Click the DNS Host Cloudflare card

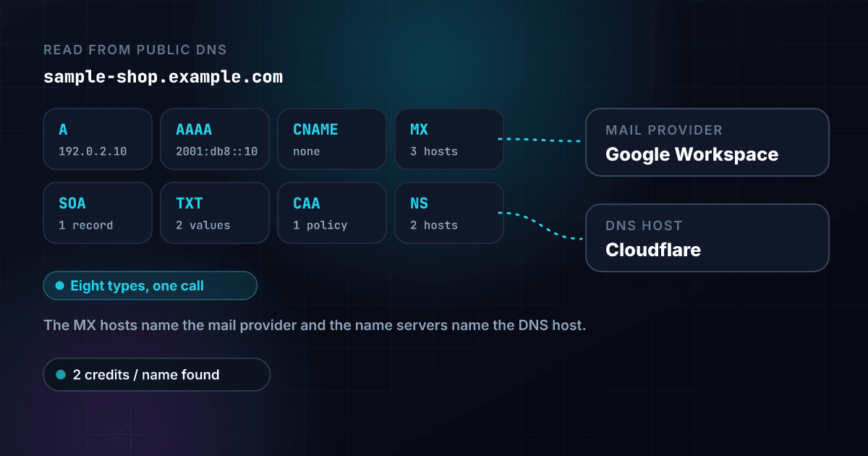(x=707, y=238)
